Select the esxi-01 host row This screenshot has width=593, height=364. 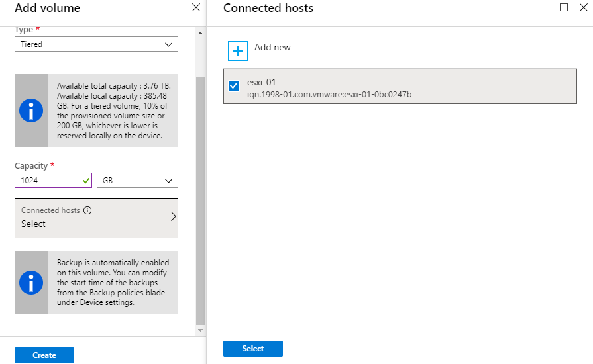point(400,86)
